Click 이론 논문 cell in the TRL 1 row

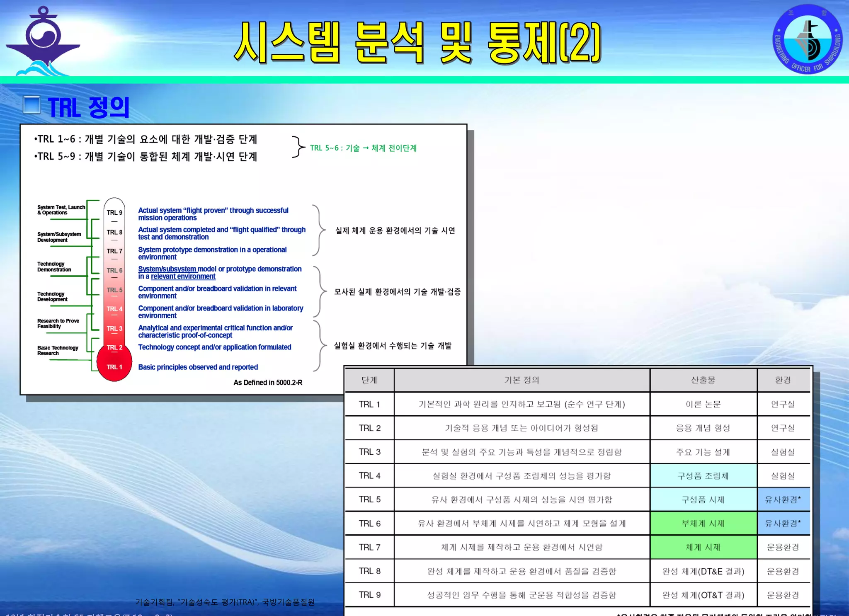pyautogui.click(x=703, y=404)
